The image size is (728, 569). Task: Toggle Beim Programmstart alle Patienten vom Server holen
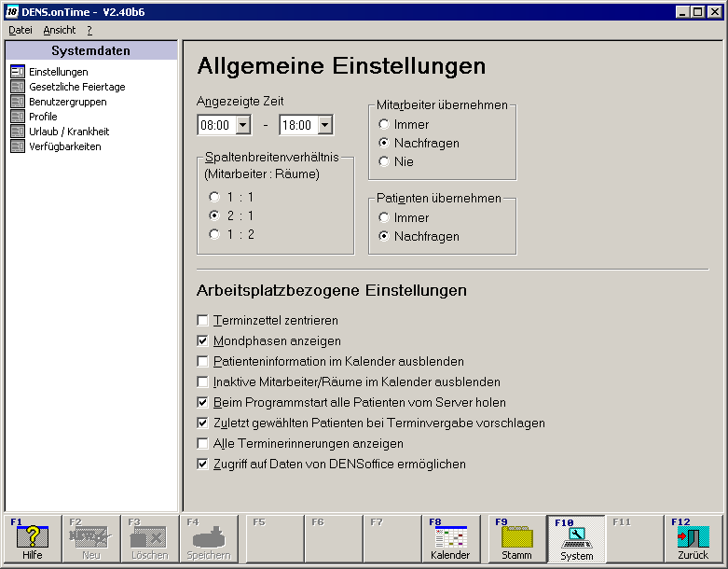click(202, 402)
